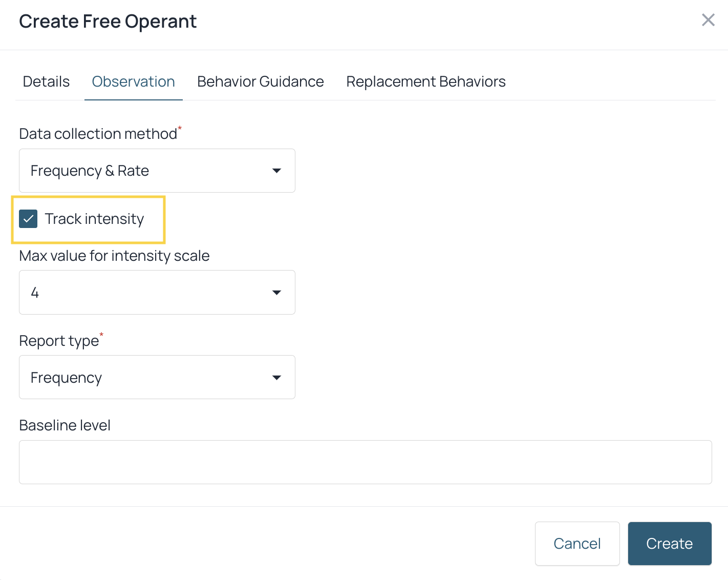The width and height of the screenshot is (728, 580).
Task: Uncheck the Track intensity checkbox
Action: (28, 219)
